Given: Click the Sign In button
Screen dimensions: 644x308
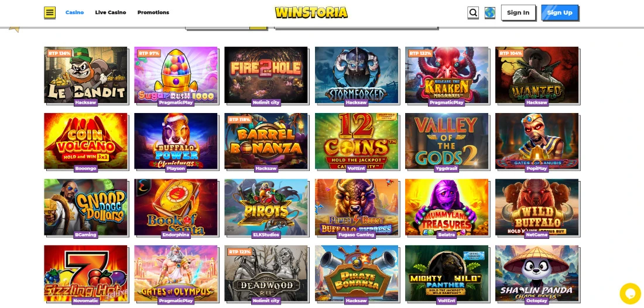Looking at the screenshot, I should coord(518,12).
